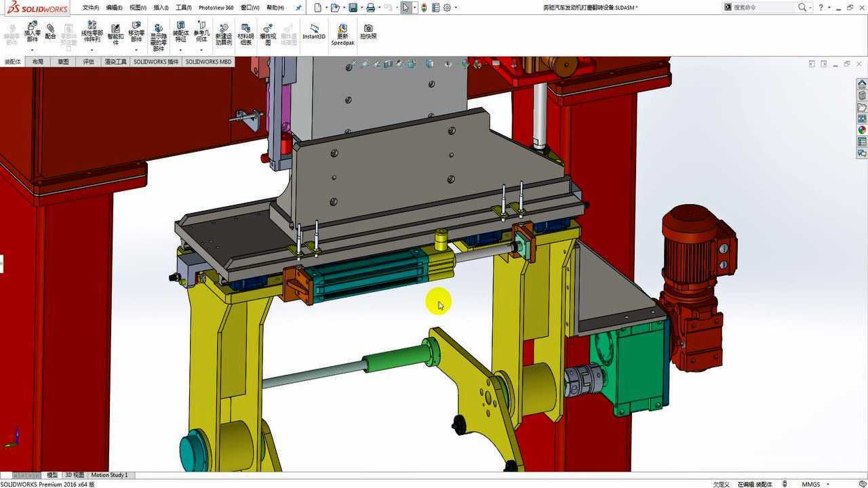Switch to the Motion Study 1 tab
Image resolution: width=868 pixels, height=488 pixels.
109,475
